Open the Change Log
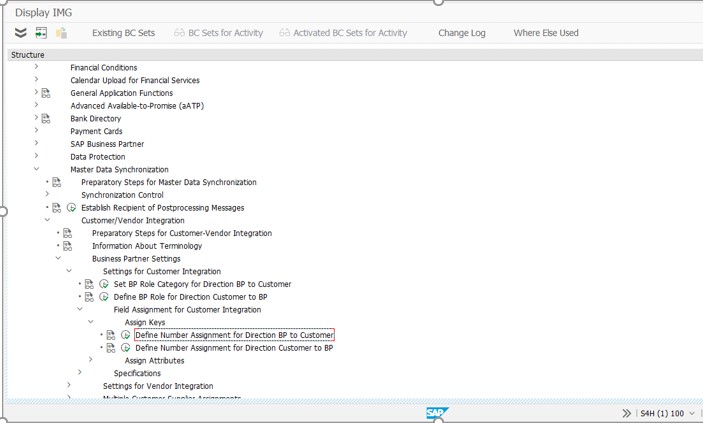The height and width of the screenshot is (423, 703). point(462,33)
